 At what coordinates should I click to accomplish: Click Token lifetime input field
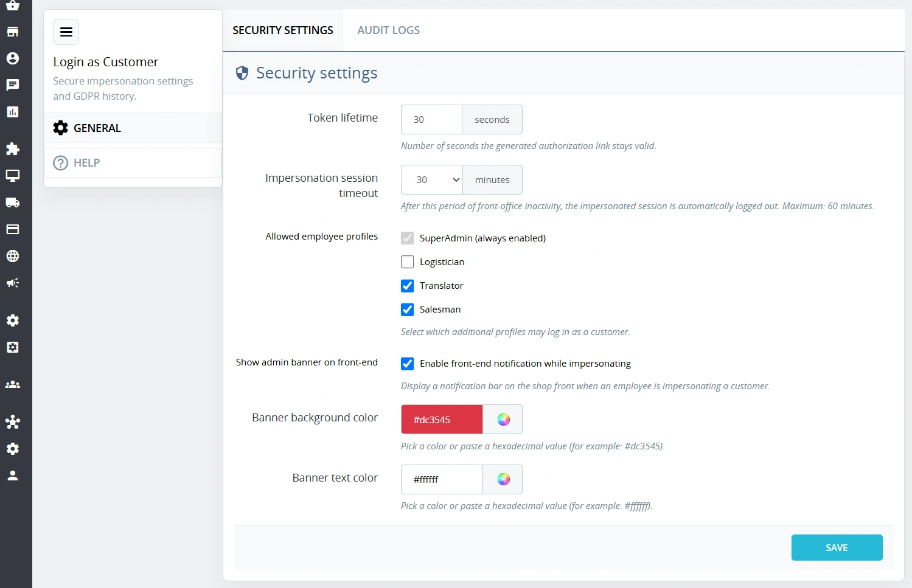(x=431, y=120)
